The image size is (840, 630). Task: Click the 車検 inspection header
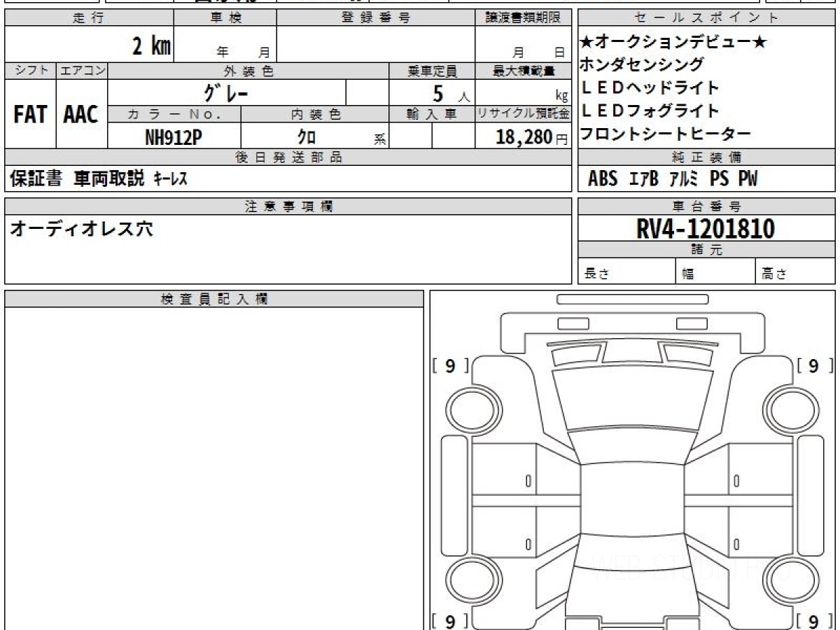pos(225,19)
